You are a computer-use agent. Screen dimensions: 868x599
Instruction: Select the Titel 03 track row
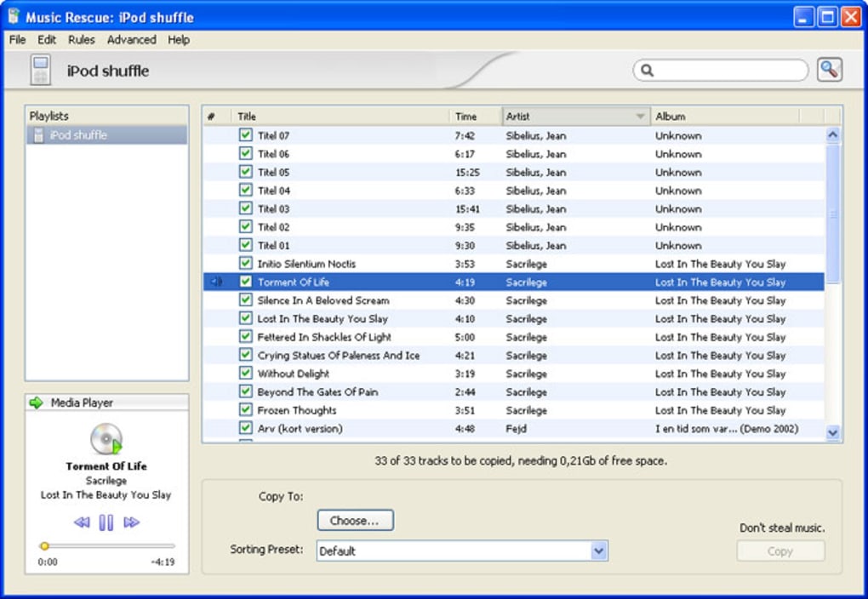point(513,208)
